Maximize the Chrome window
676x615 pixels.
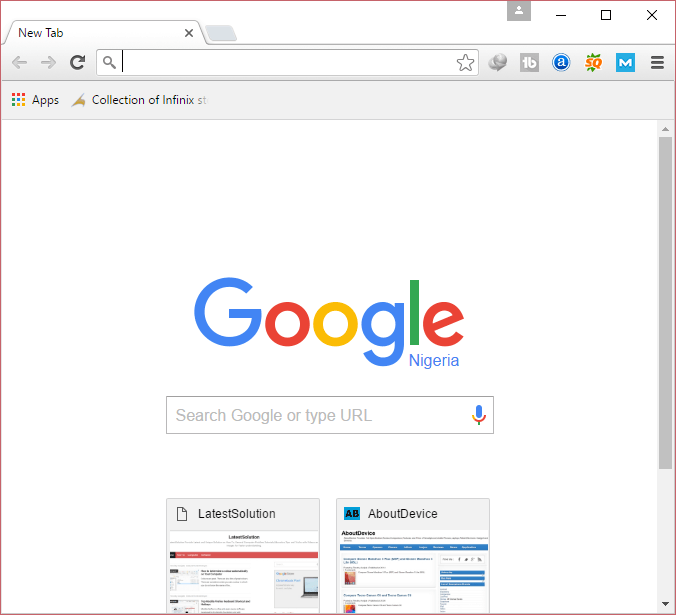[x=606, y=15]
